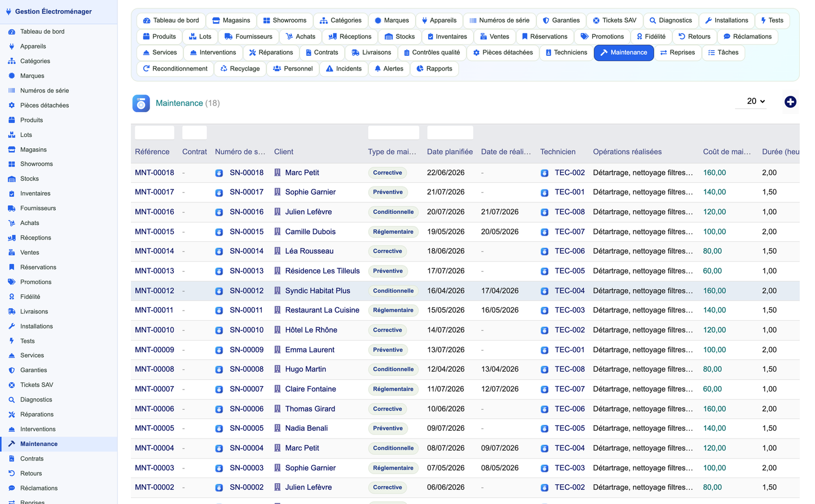The width and height of the screenshot is (815, 504).
Task: Click the technician icon beside TEC-004
Action: point(544,291)
